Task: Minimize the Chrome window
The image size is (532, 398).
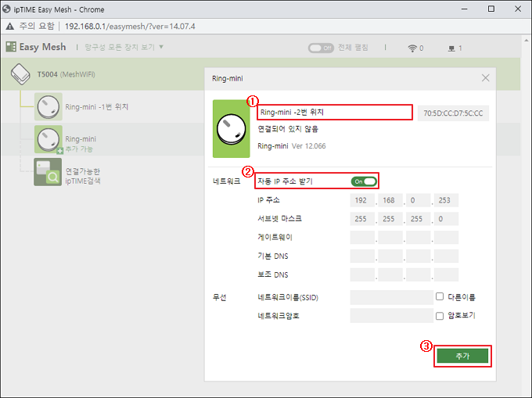Action: [x=465, y=9]
